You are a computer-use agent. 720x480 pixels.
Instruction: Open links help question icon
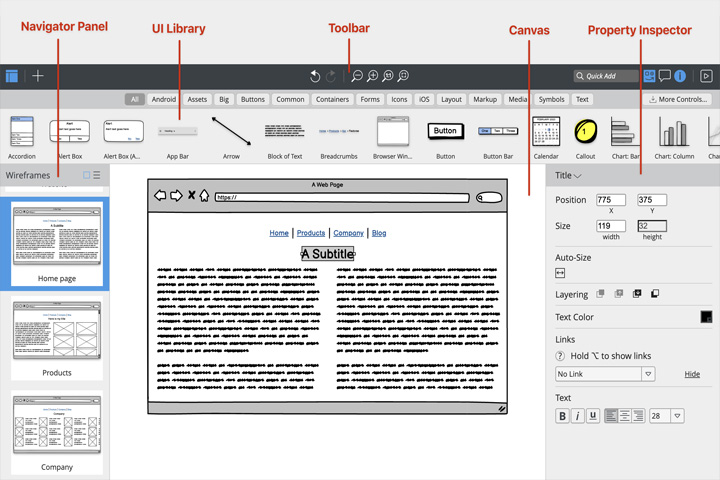(560, 356)
